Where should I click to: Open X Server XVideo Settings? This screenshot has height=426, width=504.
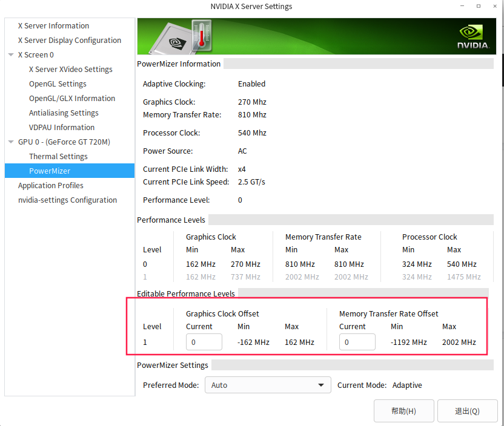(x=70, y=70)
